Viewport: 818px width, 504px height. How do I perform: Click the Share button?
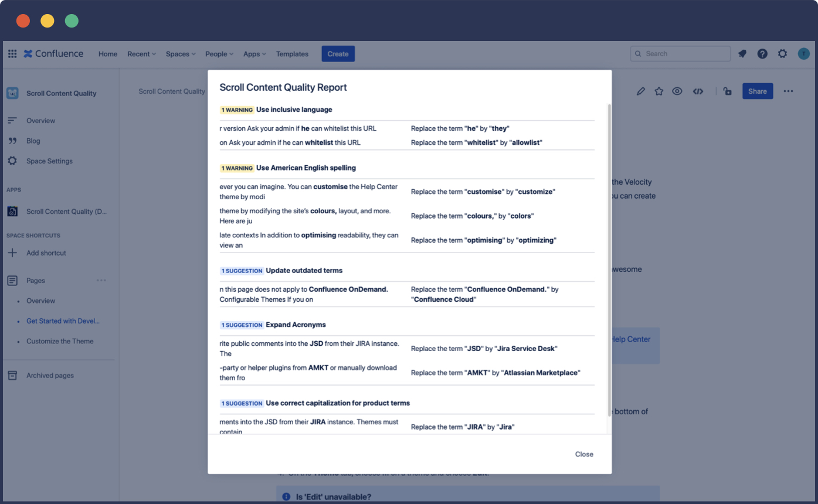[757, 91]
